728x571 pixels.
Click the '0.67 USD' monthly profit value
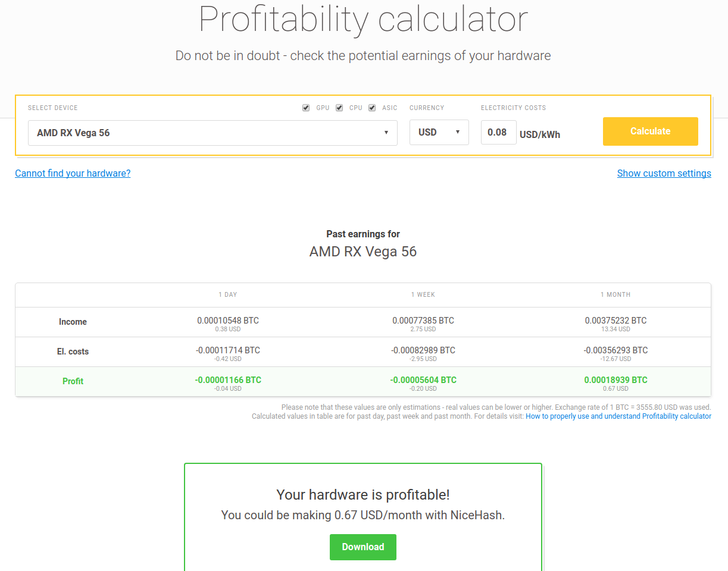point(615,388)
